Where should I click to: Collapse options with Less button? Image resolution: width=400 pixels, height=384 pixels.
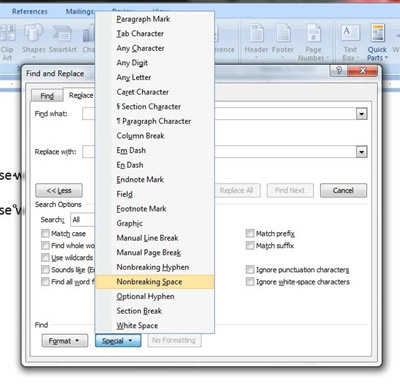(59, 190)
